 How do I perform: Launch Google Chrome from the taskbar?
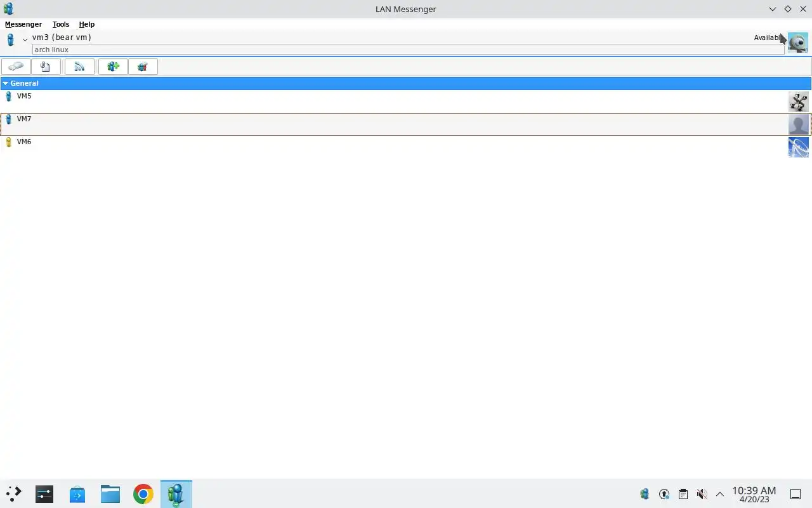point(143,494)
